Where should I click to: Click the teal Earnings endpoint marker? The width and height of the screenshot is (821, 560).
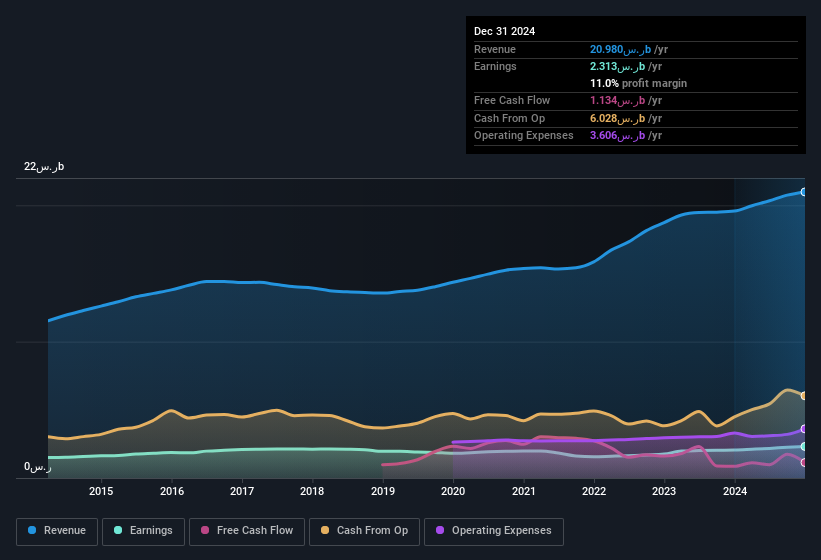pyautogui.click(x=804, y=446)
